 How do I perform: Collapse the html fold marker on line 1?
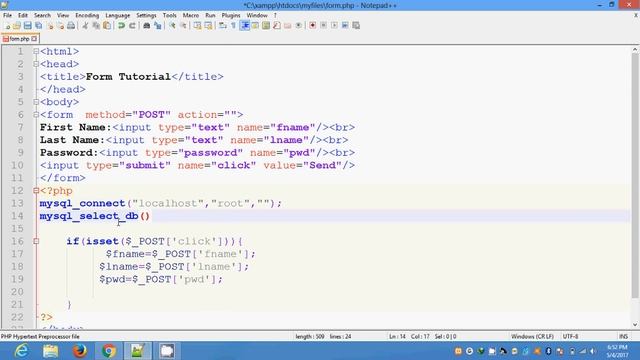[x=36, y=51]
